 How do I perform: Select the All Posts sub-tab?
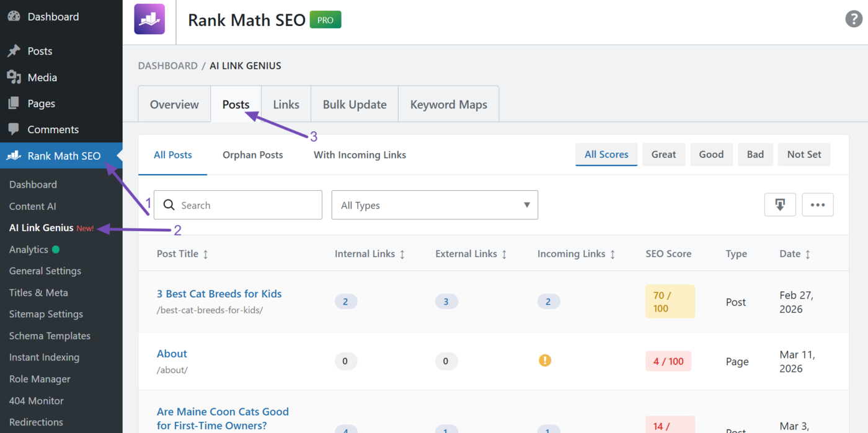(173, 155)
